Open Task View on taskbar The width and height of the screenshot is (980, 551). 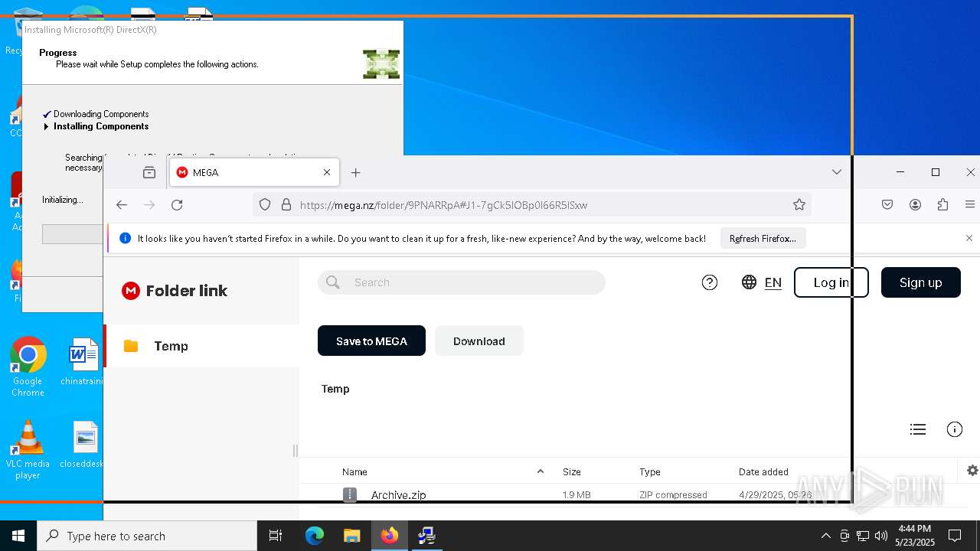[x=276, y=536]
